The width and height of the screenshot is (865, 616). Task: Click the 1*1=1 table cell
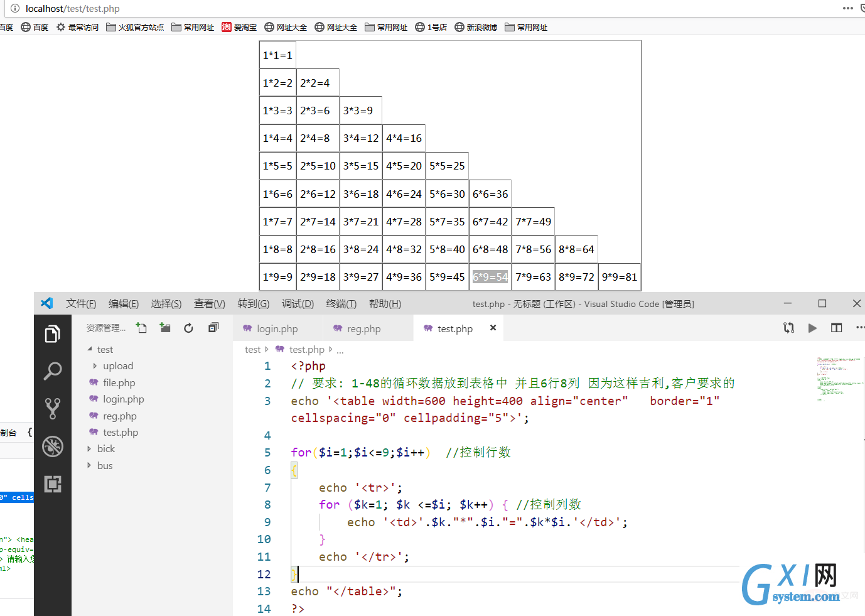point(277,55)
